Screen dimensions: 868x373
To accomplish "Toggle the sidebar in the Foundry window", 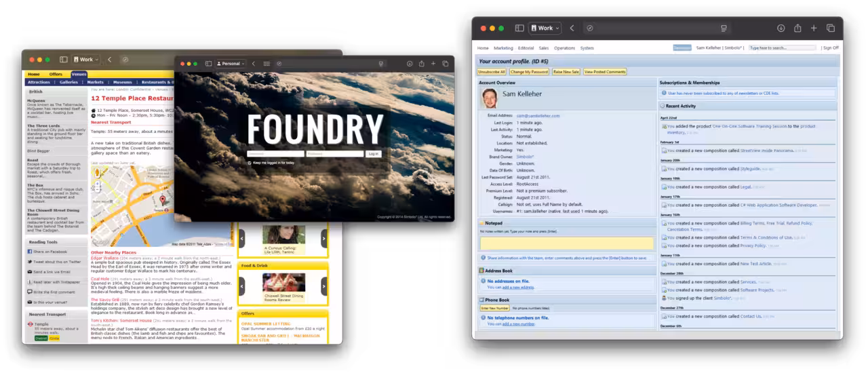I will pyautogui.click(x=209, y=64).
